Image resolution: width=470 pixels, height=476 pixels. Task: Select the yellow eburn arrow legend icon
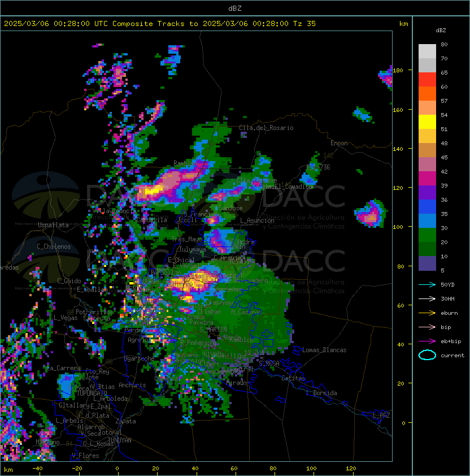click(x=427, y=313)
